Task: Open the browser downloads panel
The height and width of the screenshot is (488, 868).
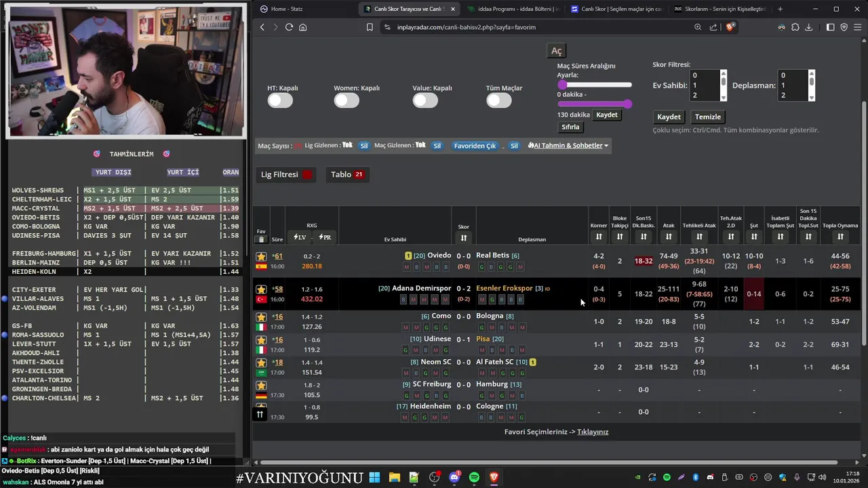Action: click(x=808, y=27)
